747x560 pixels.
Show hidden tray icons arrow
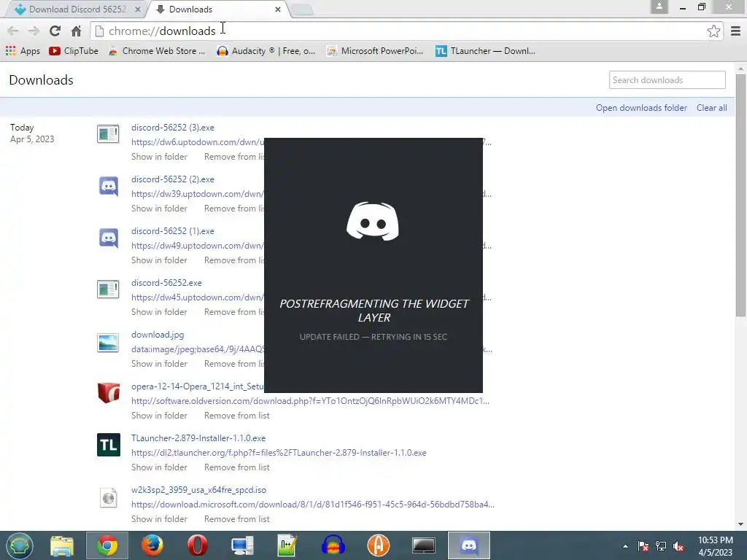coord(625,546)
